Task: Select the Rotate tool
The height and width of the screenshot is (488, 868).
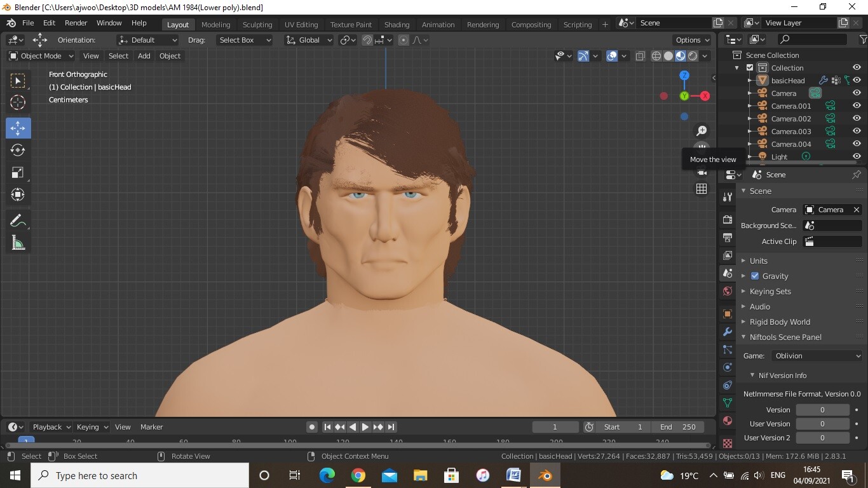Action: 18,150
